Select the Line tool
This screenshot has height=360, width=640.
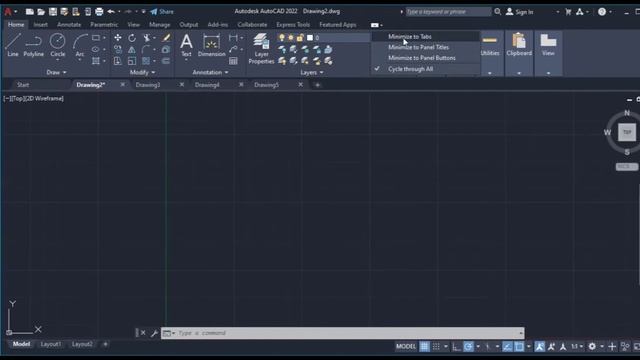[13, 45]
